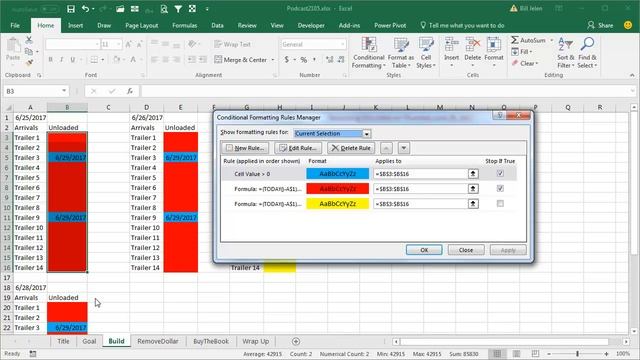Viewport: 640px width, 360px height.
Task: Click New Rule button
Action: pyautogui.click(x=245, y=148)
